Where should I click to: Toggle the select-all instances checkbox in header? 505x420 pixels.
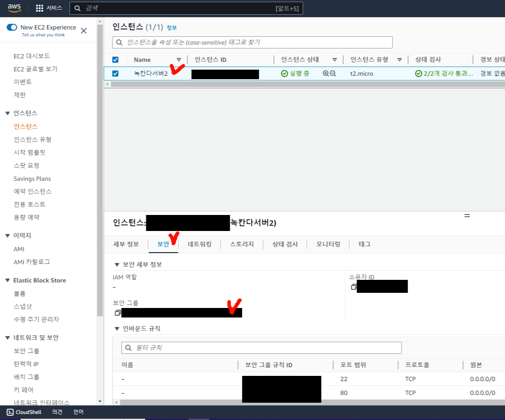(x=115, y=60)
